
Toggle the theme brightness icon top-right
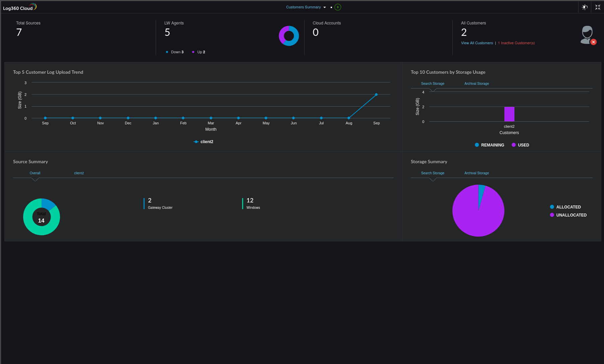tap(585, 7)
